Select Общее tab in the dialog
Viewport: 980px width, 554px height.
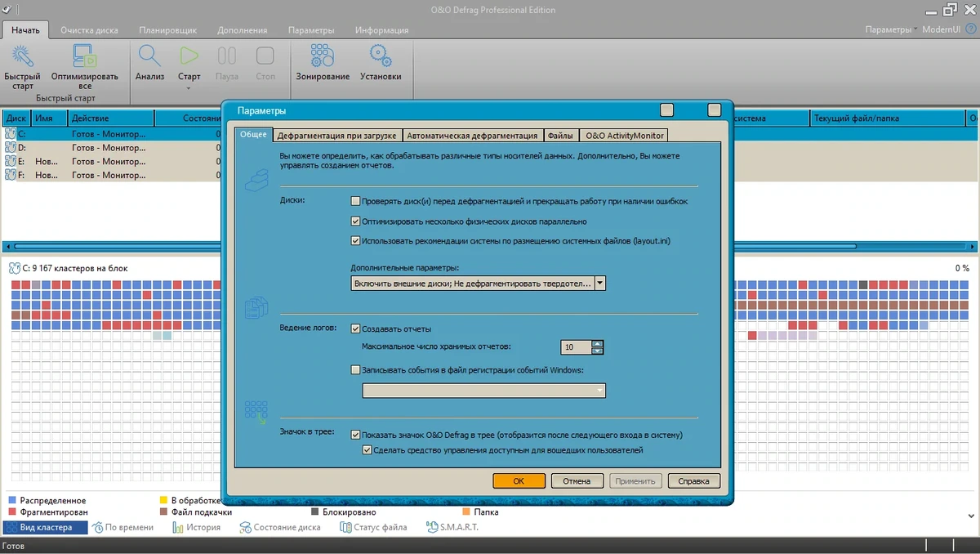point(253,134)
